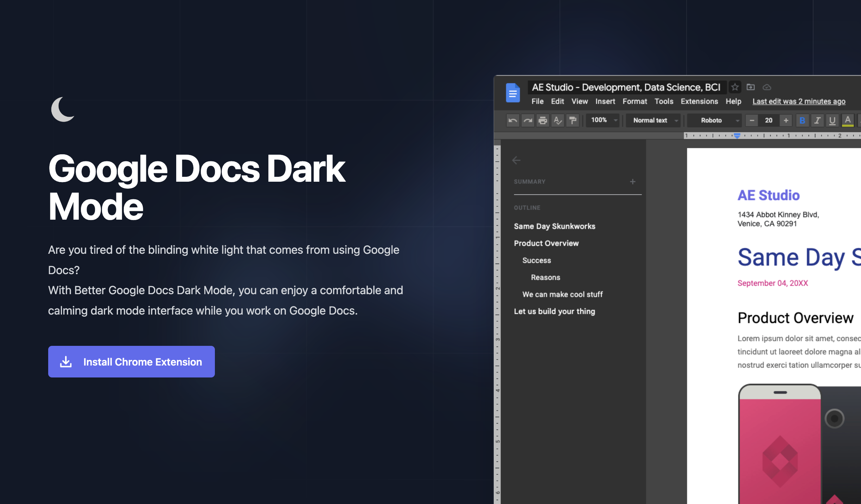Select the Paint format tool
The image size is (861, 504).
coord(573,120)
